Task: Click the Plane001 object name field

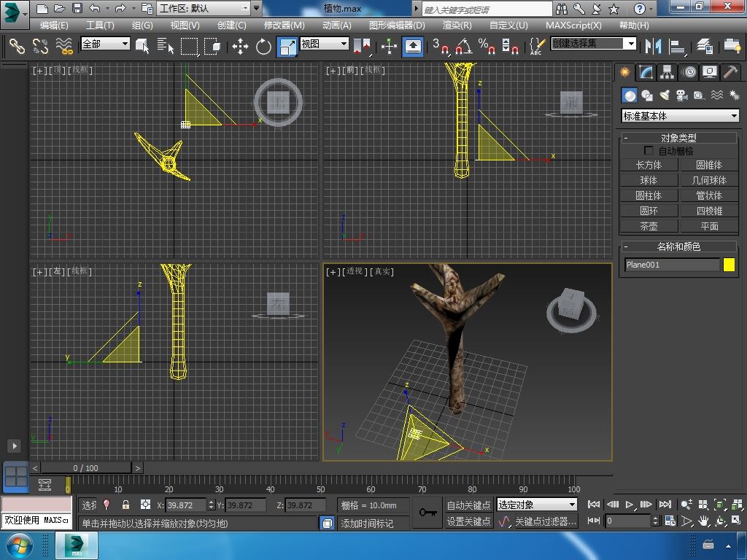Action: [672, 265]
